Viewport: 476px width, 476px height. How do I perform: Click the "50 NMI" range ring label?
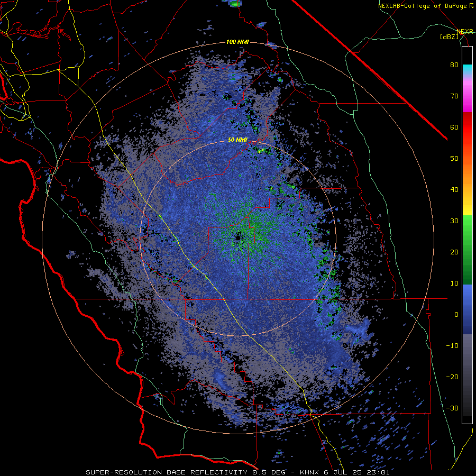tap(238, 140)
